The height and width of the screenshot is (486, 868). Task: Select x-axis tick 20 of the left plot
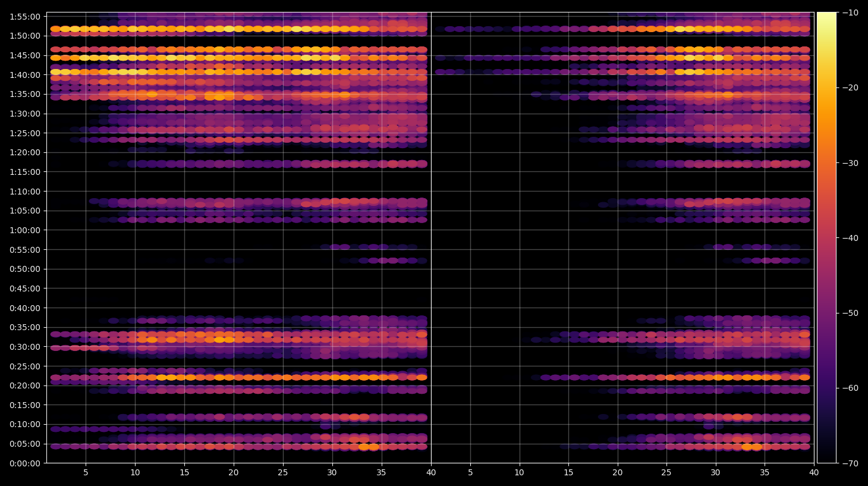(x=234, y=473)
